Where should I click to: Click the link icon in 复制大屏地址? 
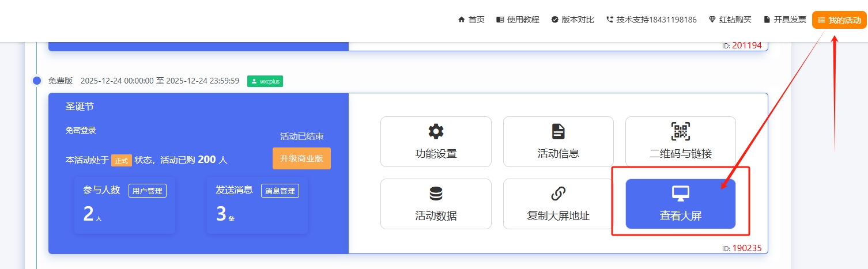(558, 194)
